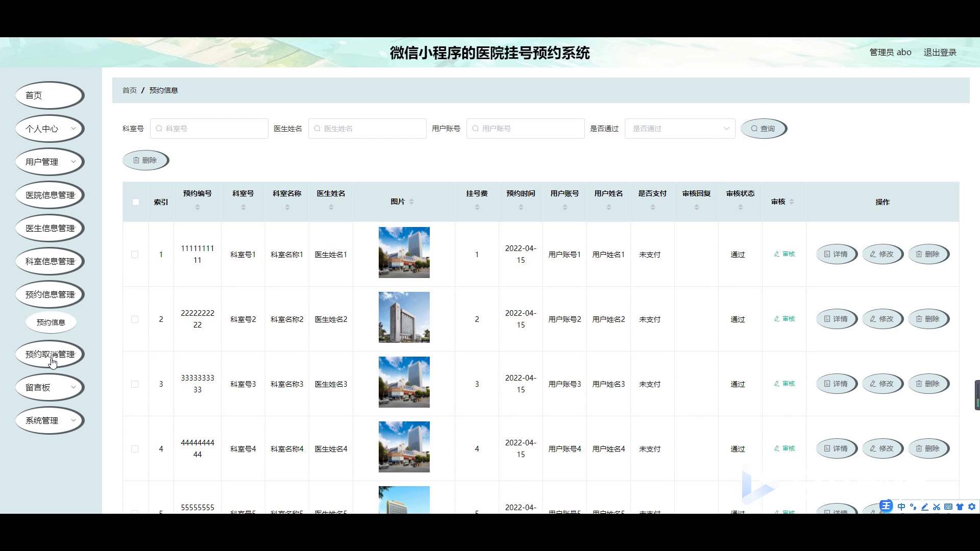Viewport: 980px width, 551px height.
Task: Expand 系统管理 sidebar menu
Action: 50,420
